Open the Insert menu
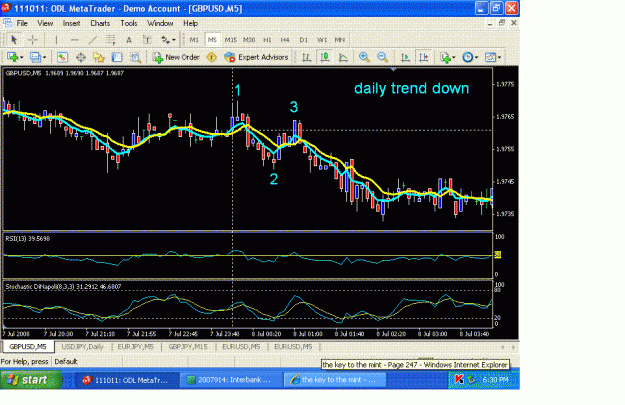Screen dimensions: 625x405 pos(71,23)
